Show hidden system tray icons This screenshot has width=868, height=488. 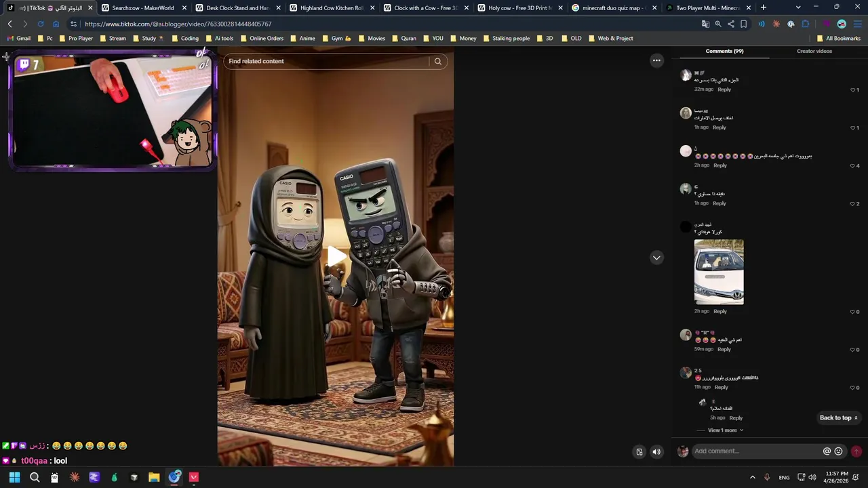(x=752, y=477)
